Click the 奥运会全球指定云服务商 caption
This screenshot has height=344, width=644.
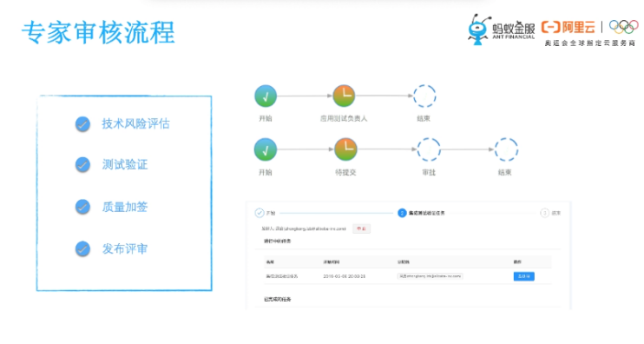[x=590, y=43]
